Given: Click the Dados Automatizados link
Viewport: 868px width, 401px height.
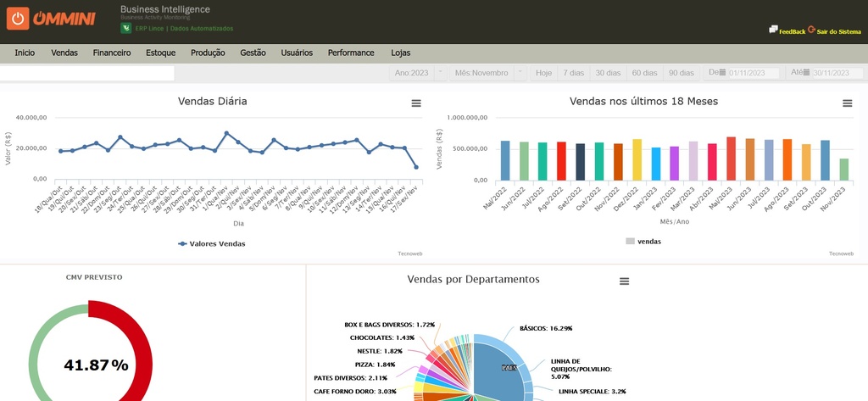Looking at the screenshot, I should pyautogui.click(x=202, y=28).
